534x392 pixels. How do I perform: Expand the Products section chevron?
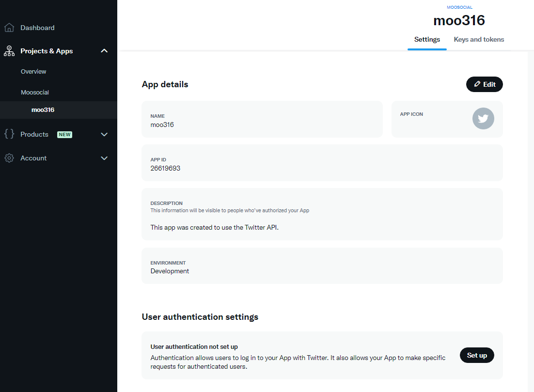point(104,135)
